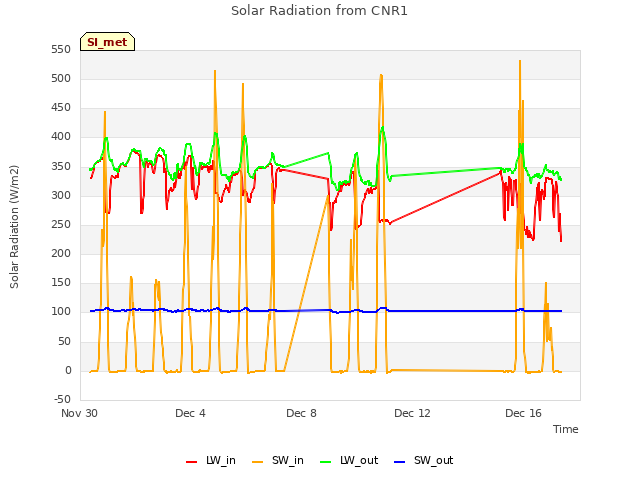Image resolution: width=640 pixels, height=480 pixels.
Task: Click the 50 y-axis tick label
Action: (x=64, y=341)
